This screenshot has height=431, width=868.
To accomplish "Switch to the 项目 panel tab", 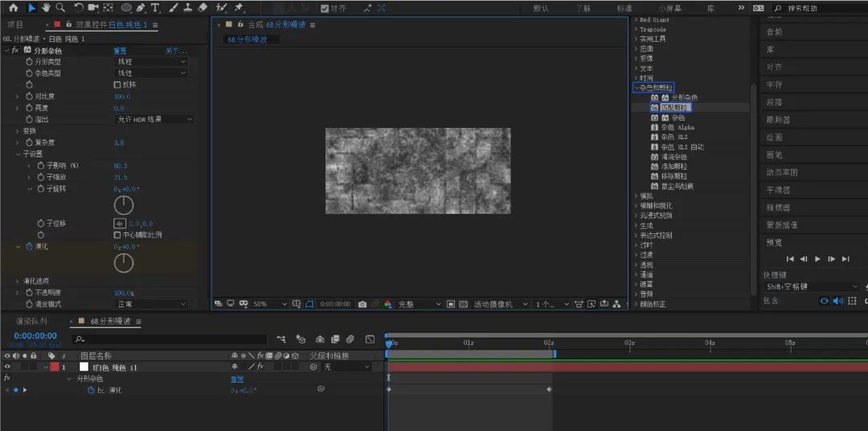I will (15, 25).
